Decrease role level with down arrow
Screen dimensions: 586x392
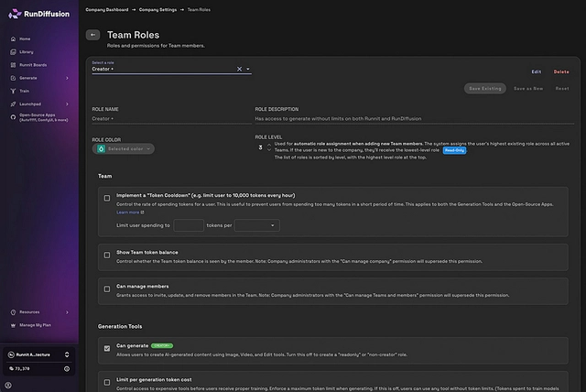coord(268,150)
